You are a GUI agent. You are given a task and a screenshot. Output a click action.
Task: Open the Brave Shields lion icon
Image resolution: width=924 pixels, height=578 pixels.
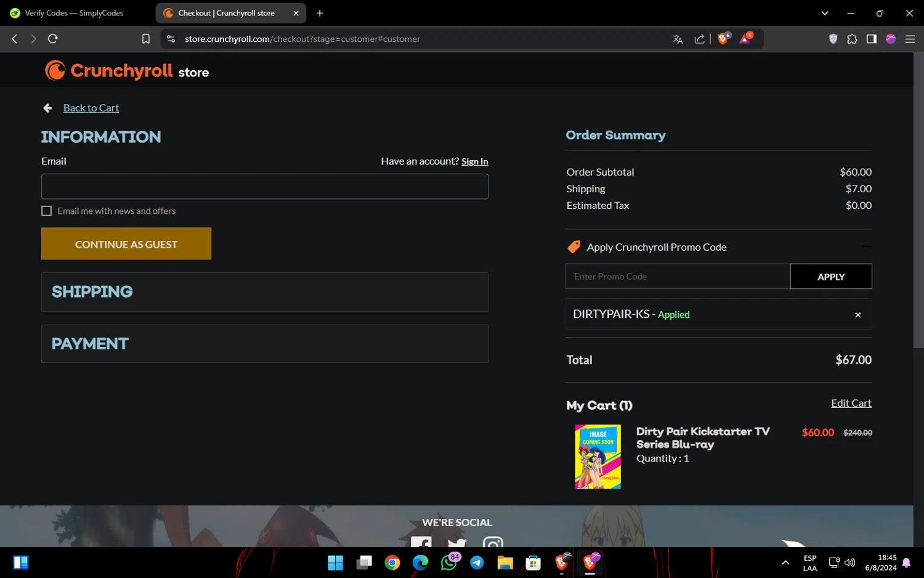pyautogui.click(x=724, y=38)
